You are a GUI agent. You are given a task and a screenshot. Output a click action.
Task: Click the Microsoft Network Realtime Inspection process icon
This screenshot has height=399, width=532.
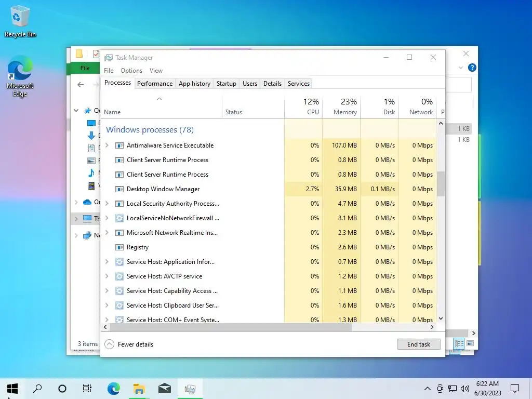119,233
